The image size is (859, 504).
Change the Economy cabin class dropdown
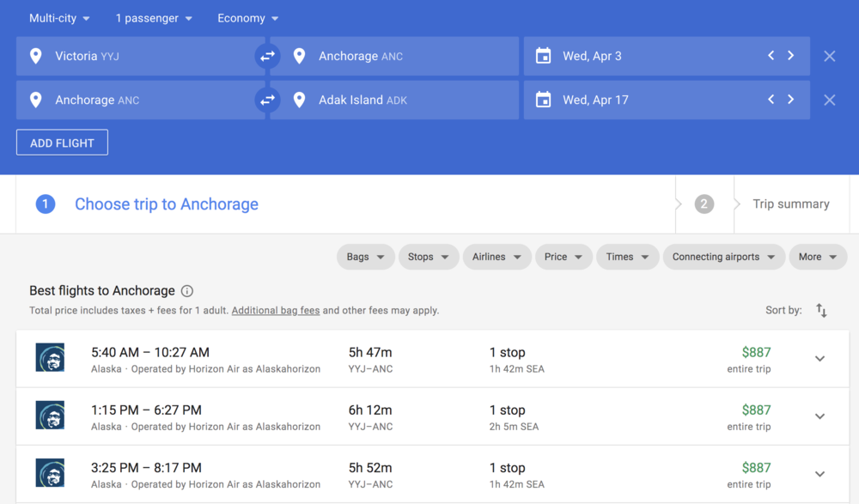point(247,18)
